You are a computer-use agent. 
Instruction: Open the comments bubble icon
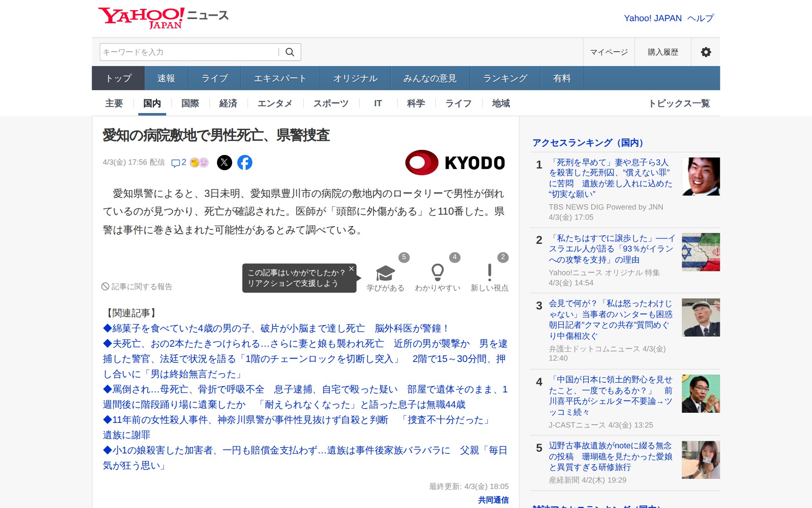(x=175, y=163)
